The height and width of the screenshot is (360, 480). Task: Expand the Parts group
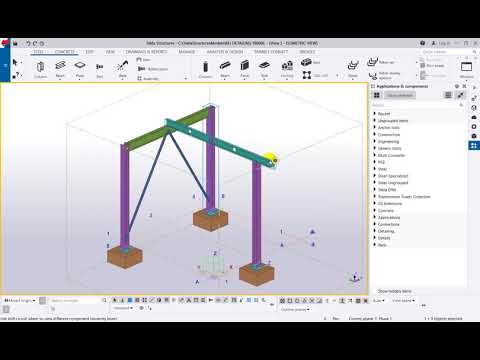tap(375, 245)
